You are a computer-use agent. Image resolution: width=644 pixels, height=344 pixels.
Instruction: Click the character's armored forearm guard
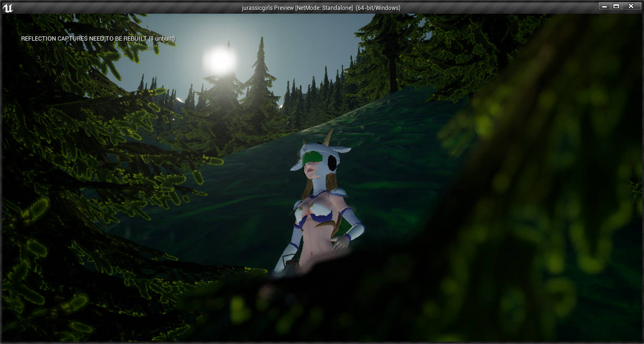click(354, 231)
